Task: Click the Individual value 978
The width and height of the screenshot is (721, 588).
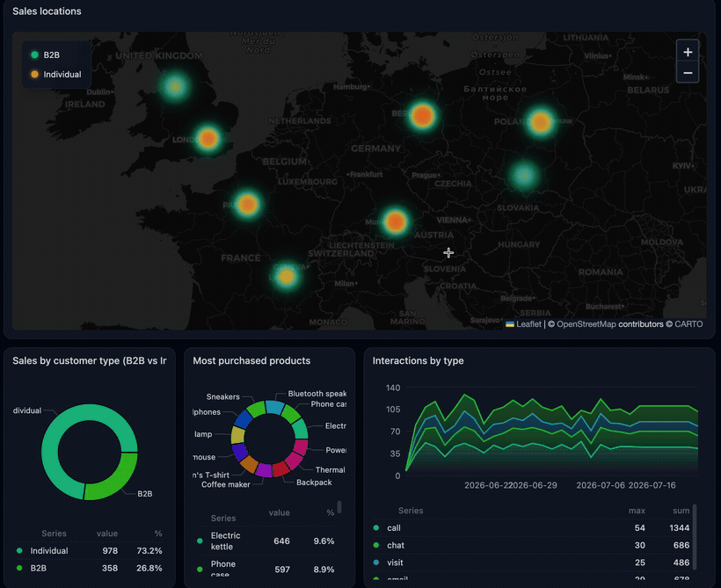Action: pyautogui.click(x=110, y=551)
